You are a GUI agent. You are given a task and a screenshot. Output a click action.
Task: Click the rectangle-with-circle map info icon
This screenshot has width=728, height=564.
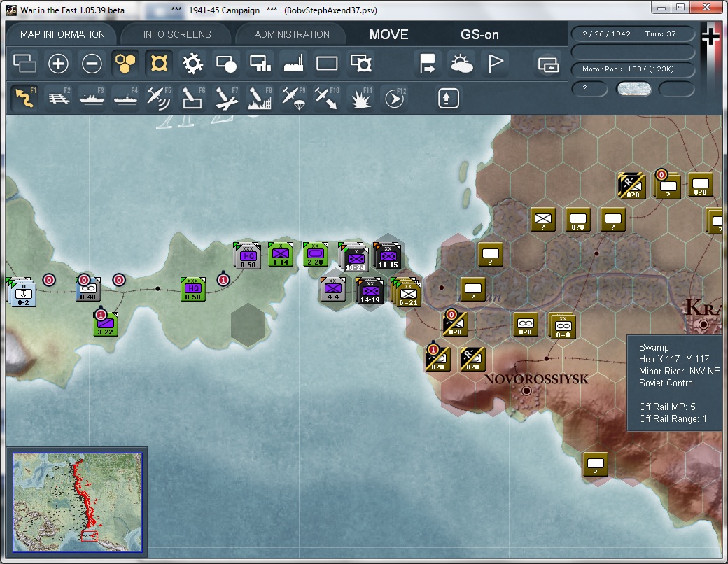point(227,64)
